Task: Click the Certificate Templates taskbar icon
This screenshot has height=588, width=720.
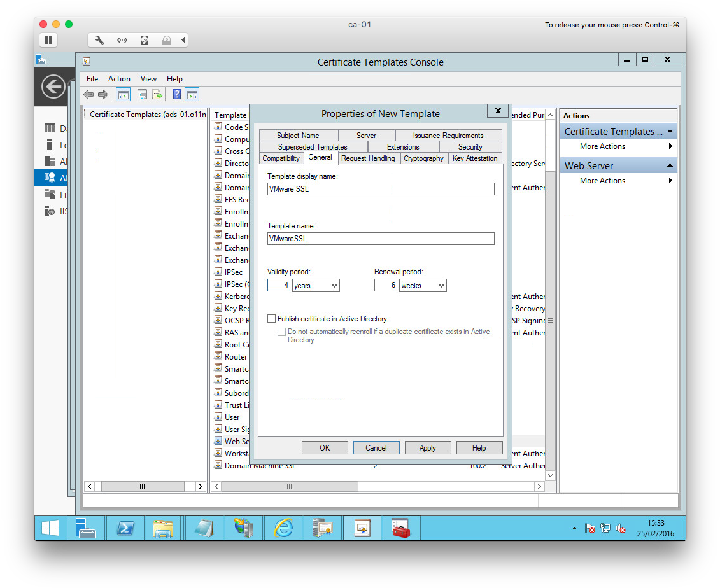Action: 362,528
